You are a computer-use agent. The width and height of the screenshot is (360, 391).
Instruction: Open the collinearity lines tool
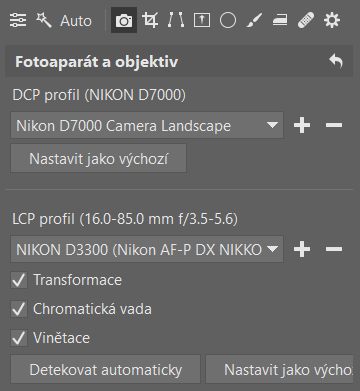pyautogui.click(x=176, y=20)
